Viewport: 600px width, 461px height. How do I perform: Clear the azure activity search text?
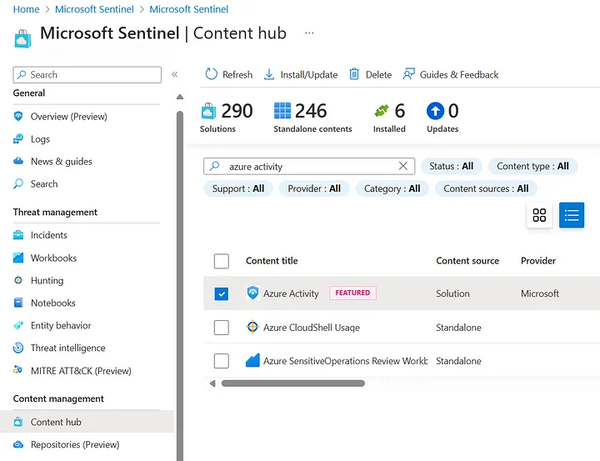coord(403,166)
